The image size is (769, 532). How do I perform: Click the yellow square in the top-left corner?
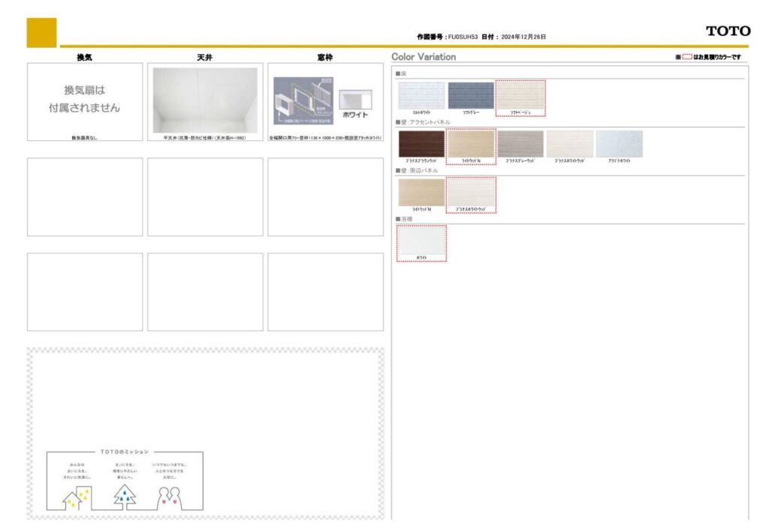[41, 32]
